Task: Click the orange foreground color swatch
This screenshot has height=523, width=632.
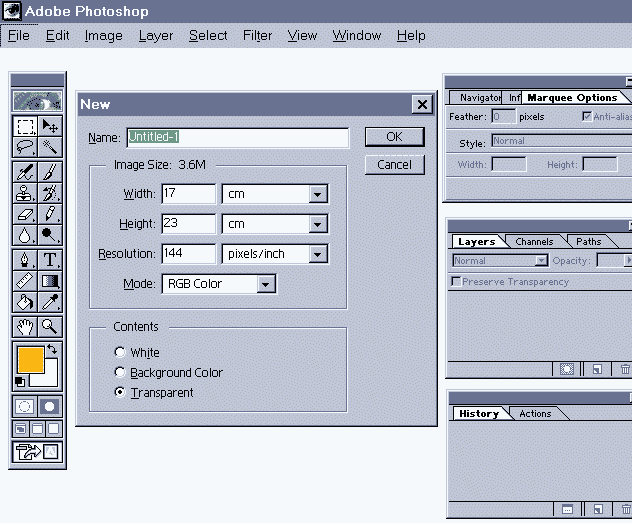Action: [31, 360]
